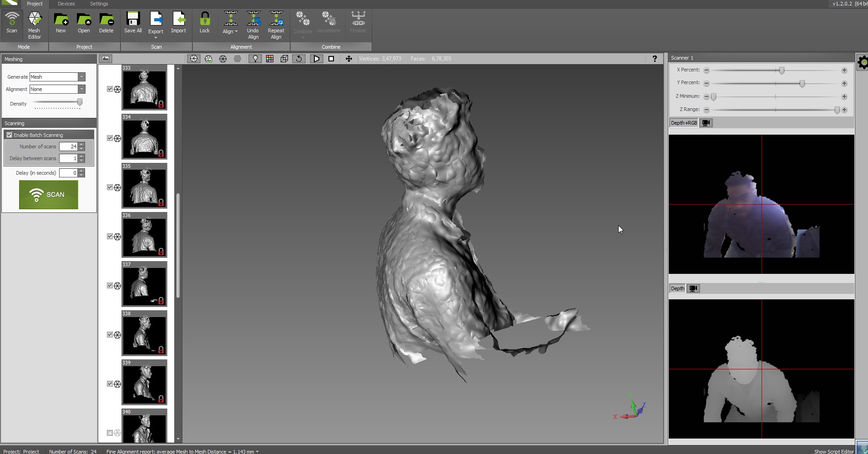The width and height of the screenshot is (868, 454).
Task: Click the Z Range plus button
Action: (844, 110)
